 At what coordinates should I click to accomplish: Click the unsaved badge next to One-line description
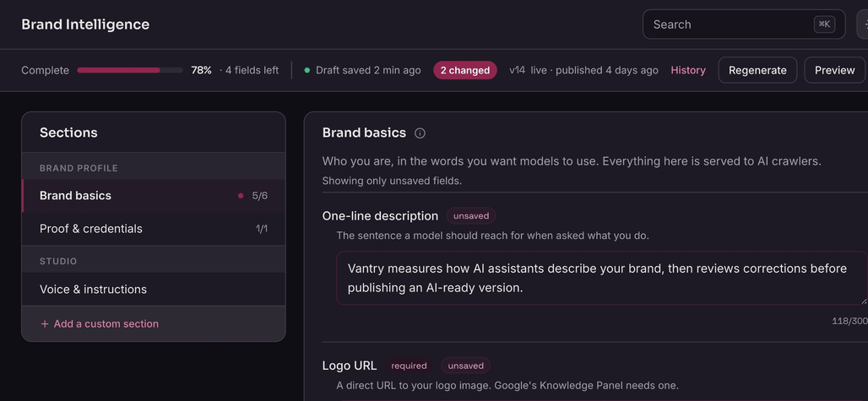(x=471, y=216)
